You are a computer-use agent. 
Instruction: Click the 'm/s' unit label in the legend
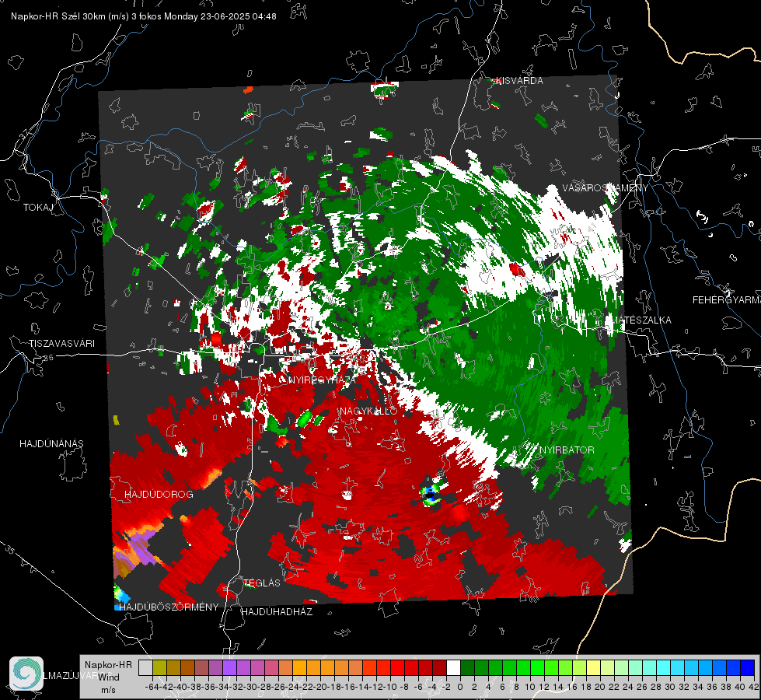click(x=108, y=689)
